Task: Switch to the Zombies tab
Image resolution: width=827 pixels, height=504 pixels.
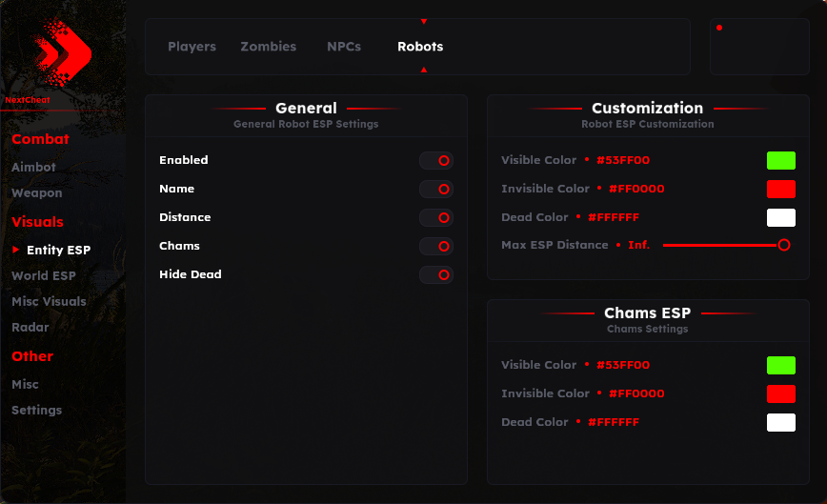Action: [x=269, y=47]
